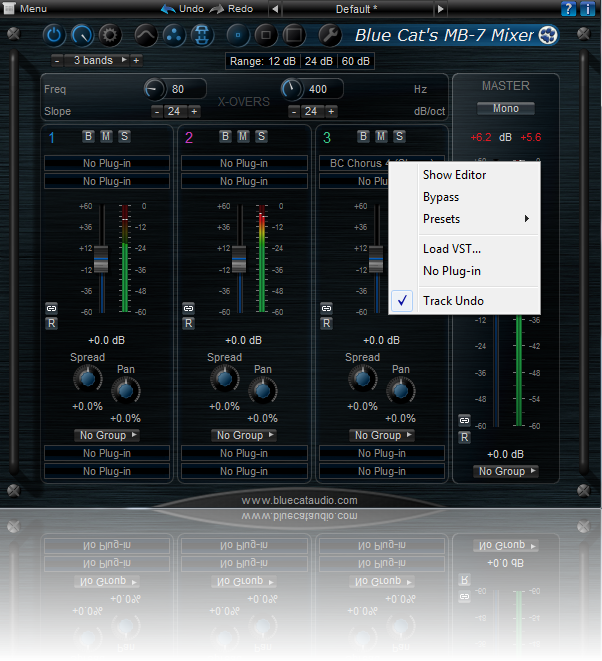This screenshot has height=661, width=602.
Task: Decrease number of bands with minus
Action: 57,61
